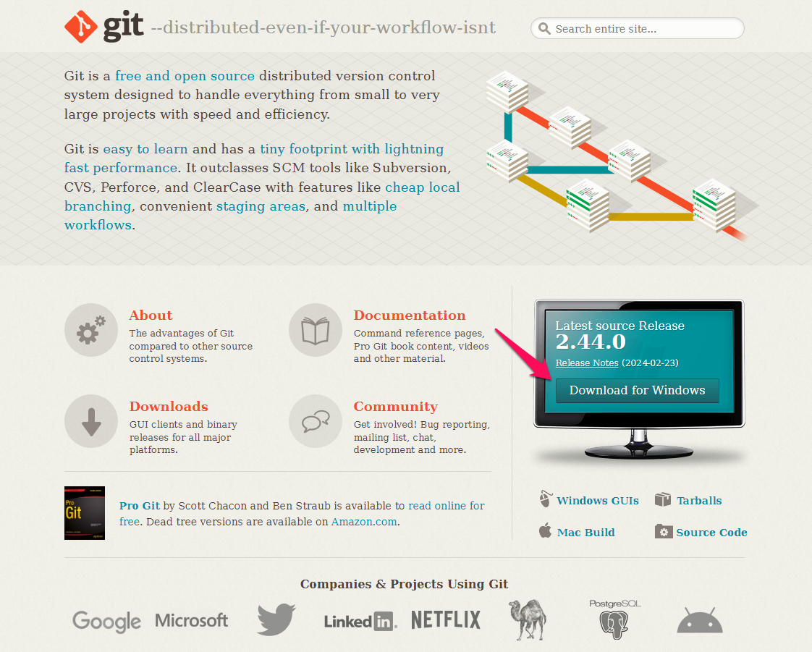Screen dimensions: 812x652
Task: Click Download for Windows button
Action: (638, 391)
